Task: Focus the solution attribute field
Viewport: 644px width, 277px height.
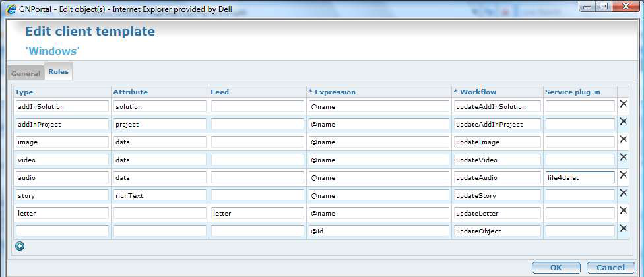Action: (x=160, y=106)
